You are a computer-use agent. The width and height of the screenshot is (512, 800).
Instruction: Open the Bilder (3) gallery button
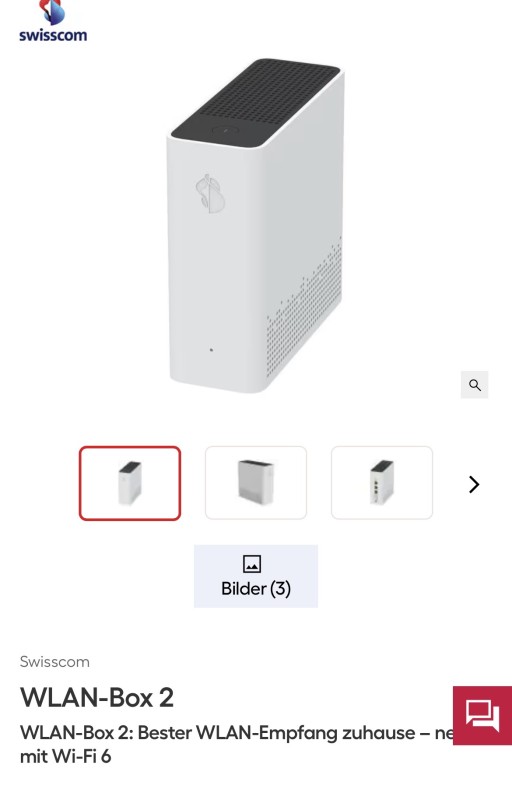pyautogui.click(x=256, y=576)
